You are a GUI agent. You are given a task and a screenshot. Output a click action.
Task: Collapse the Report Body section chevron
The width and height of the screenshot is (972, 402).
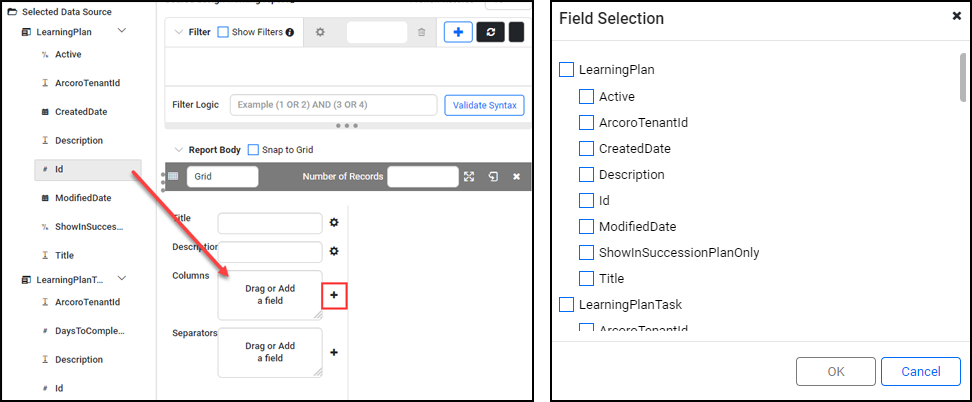179,150
